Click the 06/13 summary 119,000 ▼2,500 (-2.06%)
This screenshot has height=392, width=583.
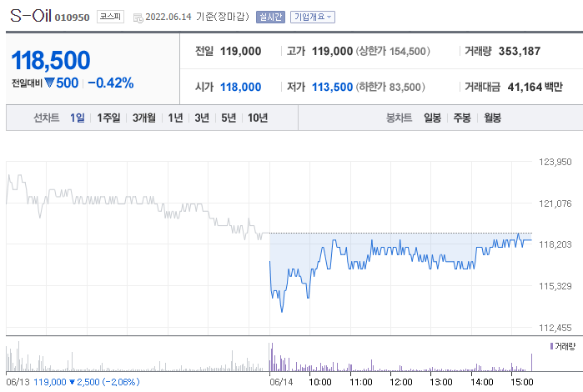pyautogui.click(x=87, y=382)
